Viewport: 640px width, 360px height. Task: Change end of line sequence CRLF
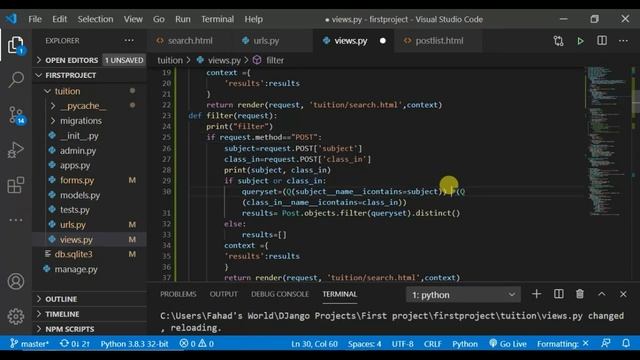[x=433, y=344]
